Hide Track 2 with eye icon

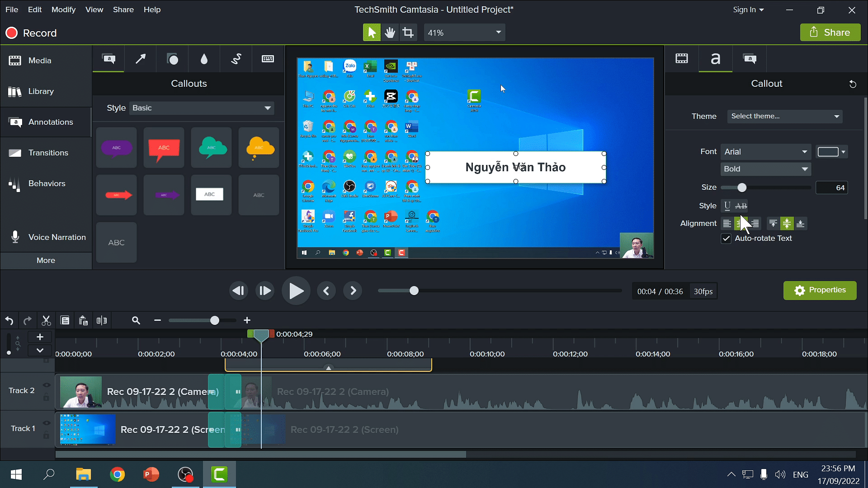point(46,385)
